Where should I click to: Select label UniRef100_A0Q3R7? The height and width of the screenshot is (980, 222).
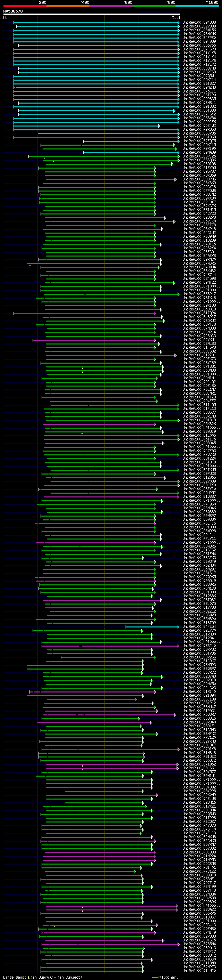click(199, 715)
